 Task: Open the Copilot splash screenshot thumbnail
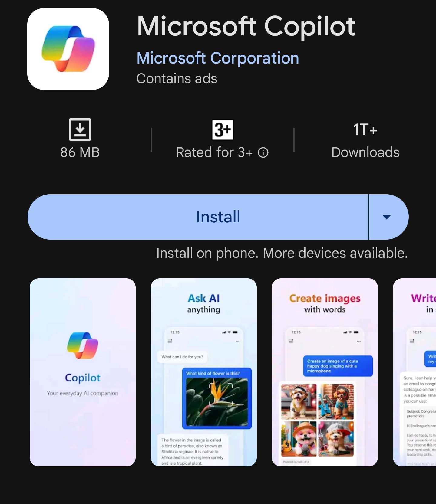(83, 372)
